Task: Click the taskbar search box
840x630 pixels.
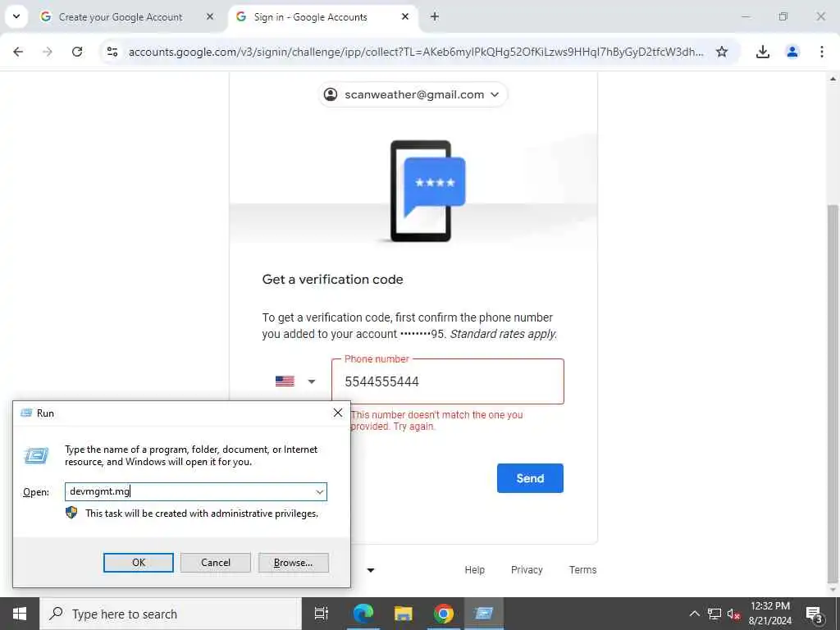Action: coord(171,614)
